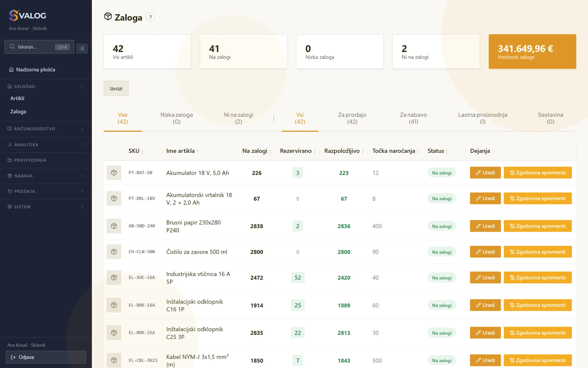Open the package icon for AB-SND-240
This screenshot has height=368, width=588.
tap(114, 226)
